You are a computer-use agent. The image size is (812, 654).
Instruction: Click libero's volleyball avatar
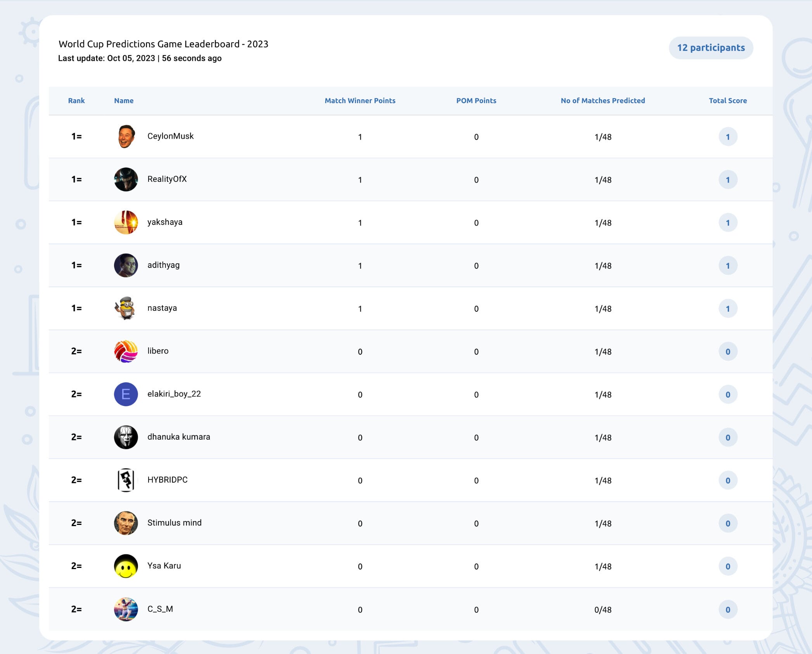[x=126, y=352]
